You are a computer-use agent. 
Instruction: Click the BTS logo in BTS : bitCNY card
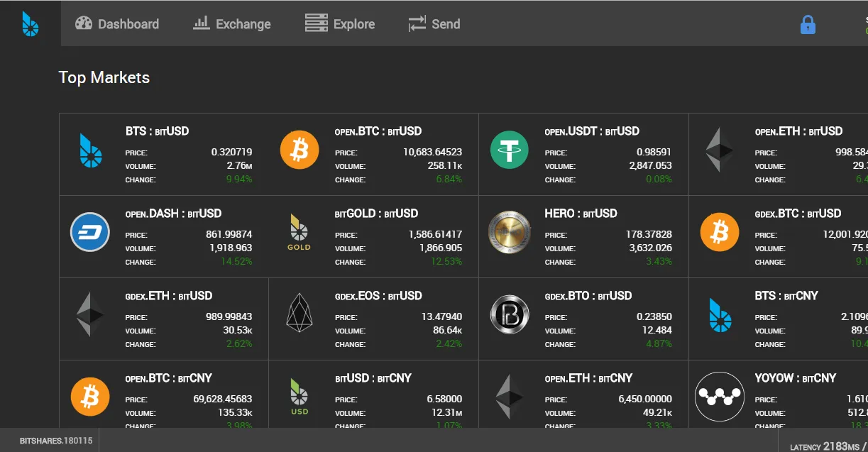pos(720,315)
